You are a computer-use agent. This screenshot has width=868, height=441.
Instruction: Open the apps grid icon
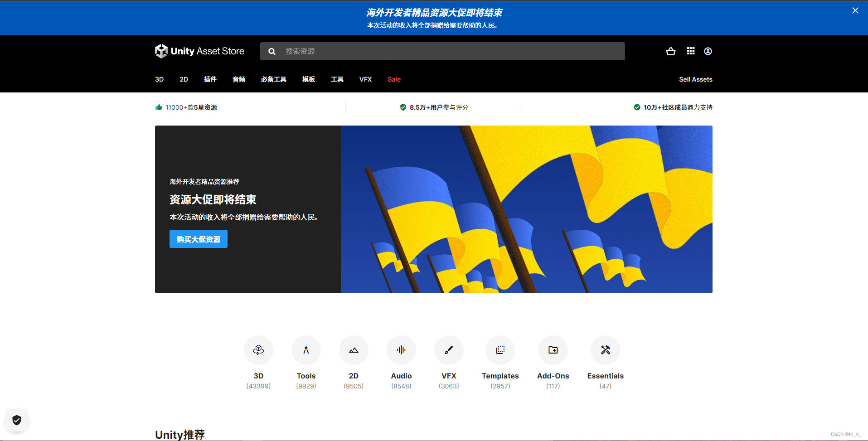click(x=691, y=51)
